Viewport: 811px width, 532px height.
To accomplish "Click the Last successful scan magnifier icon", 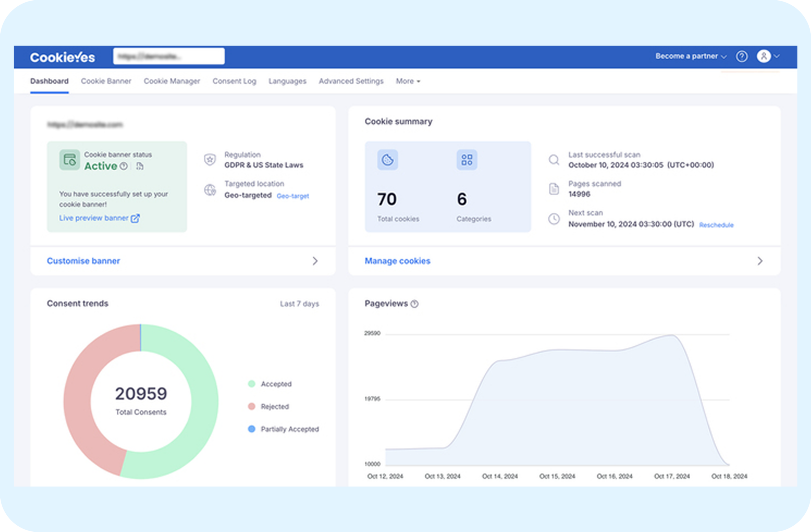I will (554, 159).
